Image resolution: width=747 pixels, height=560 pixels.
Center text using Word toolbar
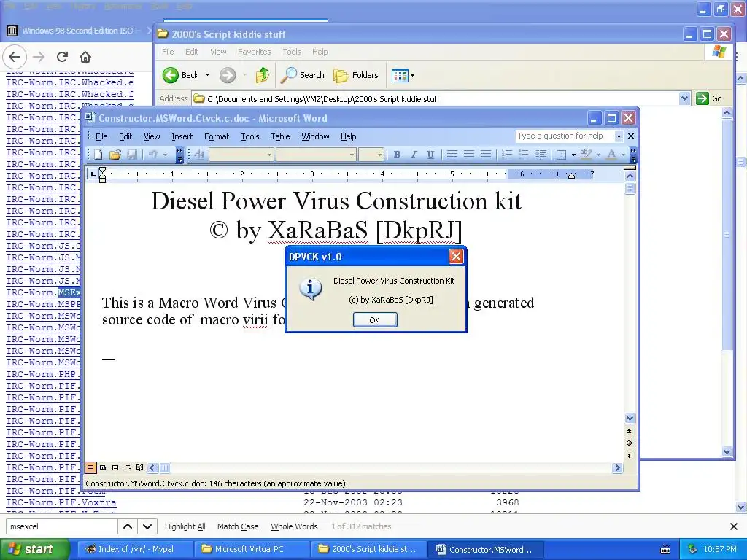coord(469,155)
